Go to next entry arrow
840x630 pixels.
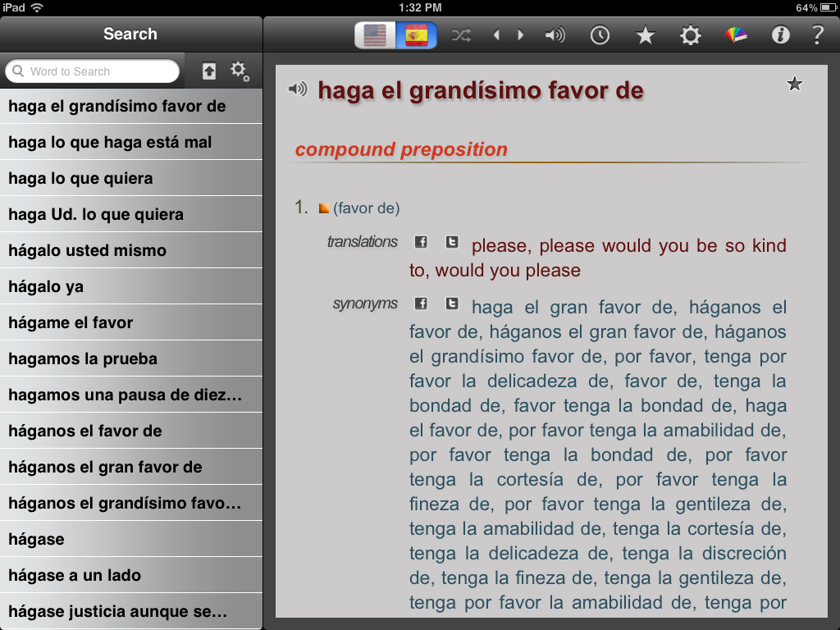click(520, 35)
